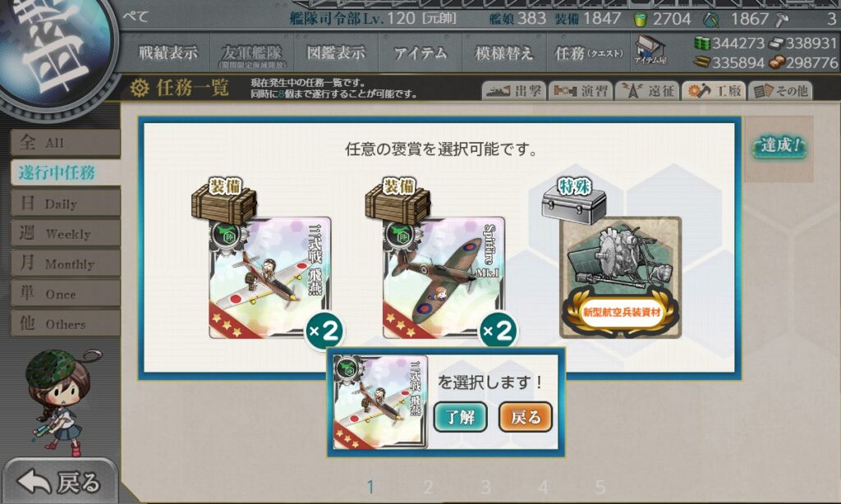Show Monthly quests filter
Viewport: 841px width, 504px height.
click(x=66, y=263)
